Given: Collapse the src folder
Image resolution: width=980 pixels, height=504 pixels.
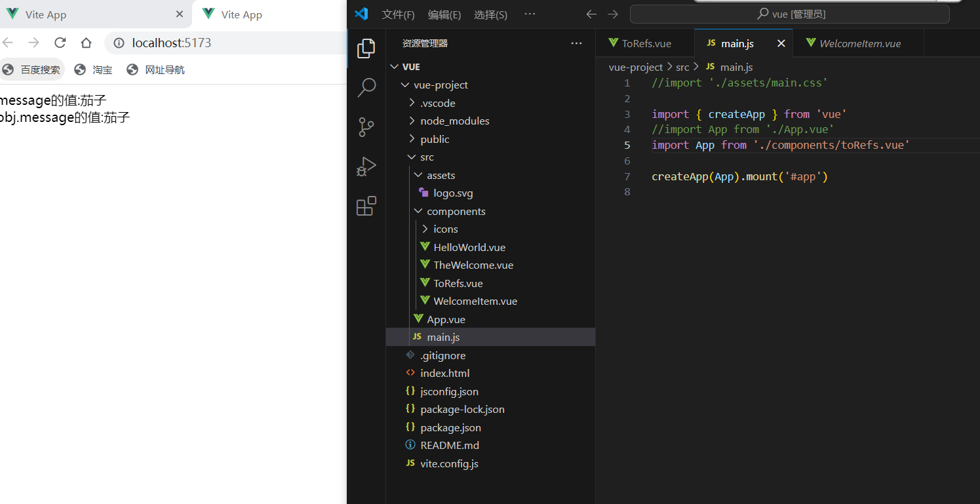Looking at the screenshot, I should (x=412, y=157).
